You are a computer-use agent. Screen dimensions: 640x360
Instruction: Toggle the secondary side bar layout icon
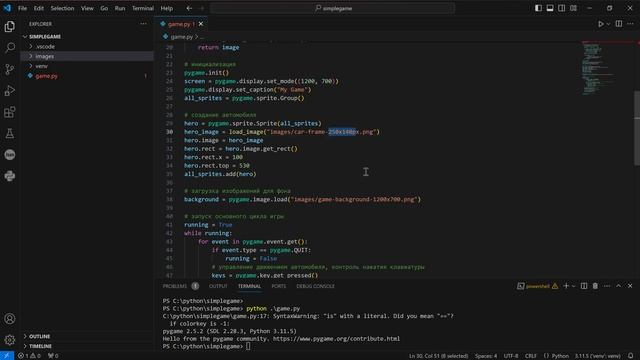point(562,8)
